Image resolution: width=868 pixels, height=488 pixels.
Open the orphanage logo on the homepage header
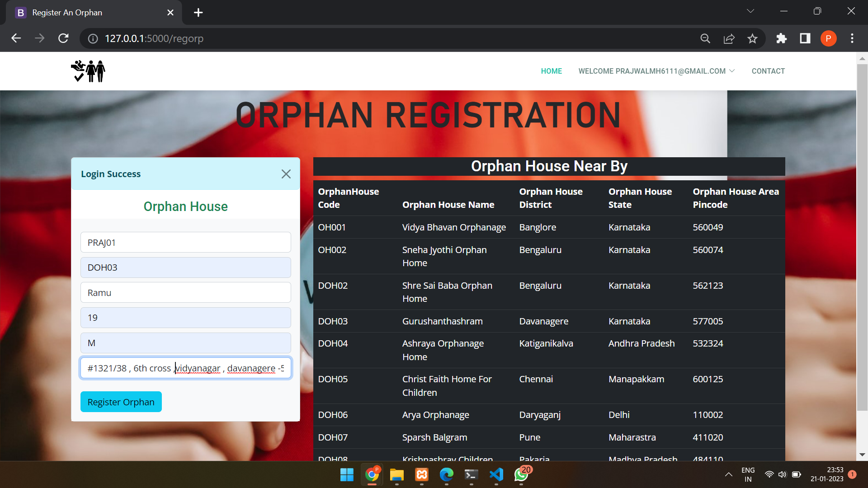pos(88,71)
